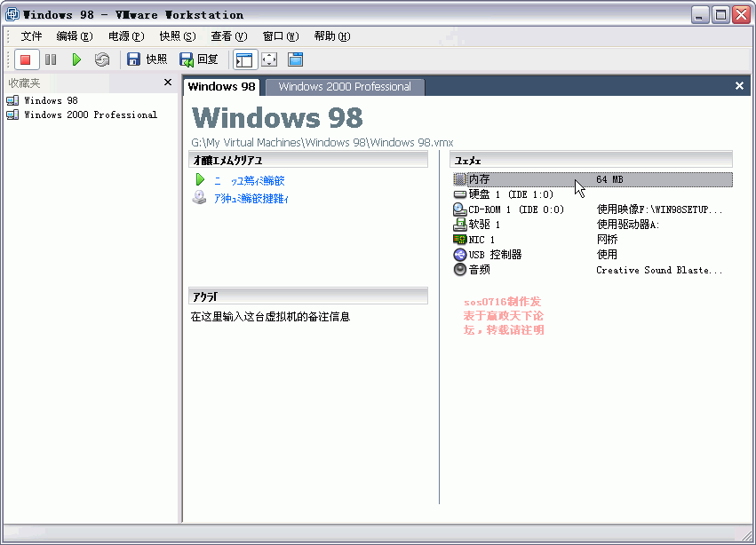The width and height of the screenshot is (756, 545).
Task: Click the settings disc icon under commands
Action: (x=199, y=198)
